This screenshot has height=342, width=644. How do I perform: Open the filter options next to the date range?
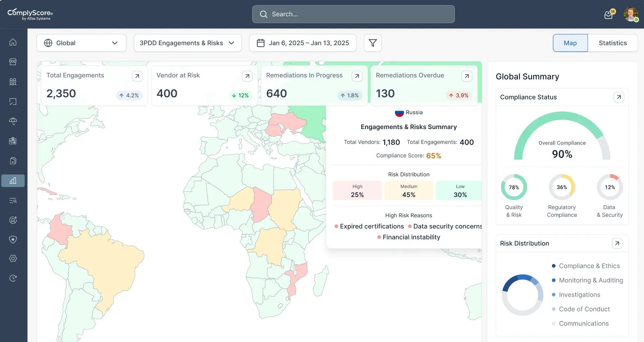pos(372,43)
